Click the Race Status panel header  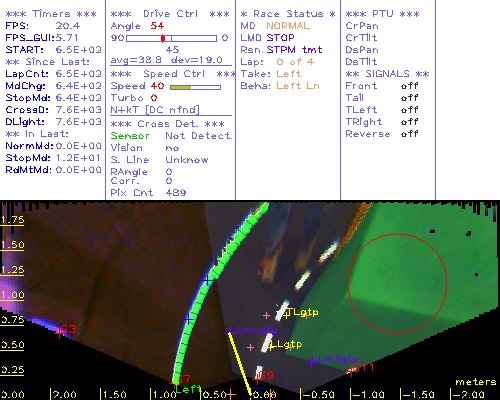tap(288, 14)
